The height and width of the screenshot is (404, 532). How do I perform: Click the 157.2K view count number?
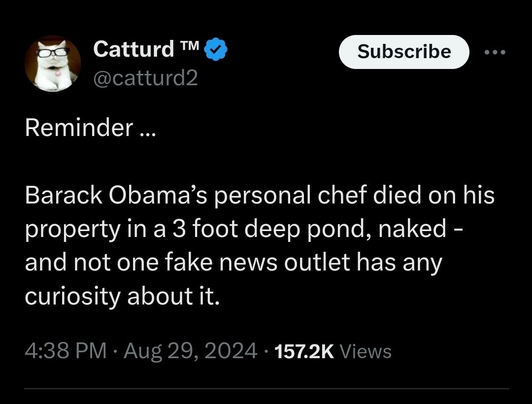304,351
